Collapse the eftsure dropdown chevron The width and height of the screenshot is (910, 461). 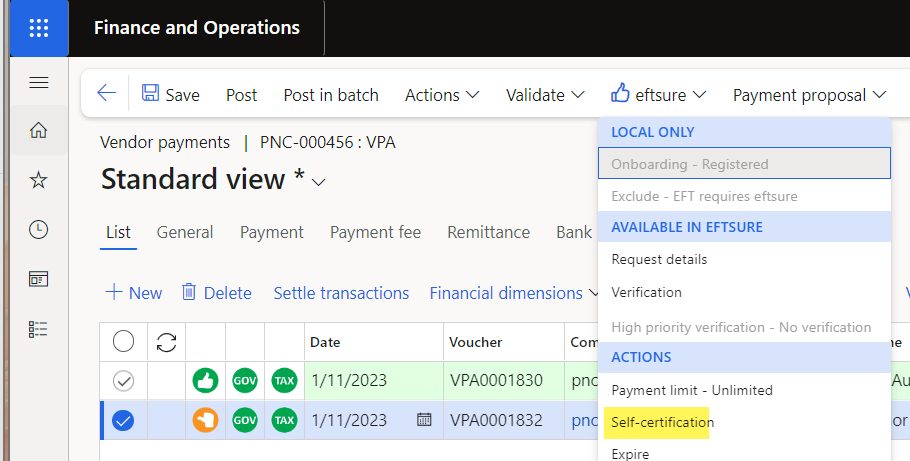pyautogui.click(x=699, y=95)
